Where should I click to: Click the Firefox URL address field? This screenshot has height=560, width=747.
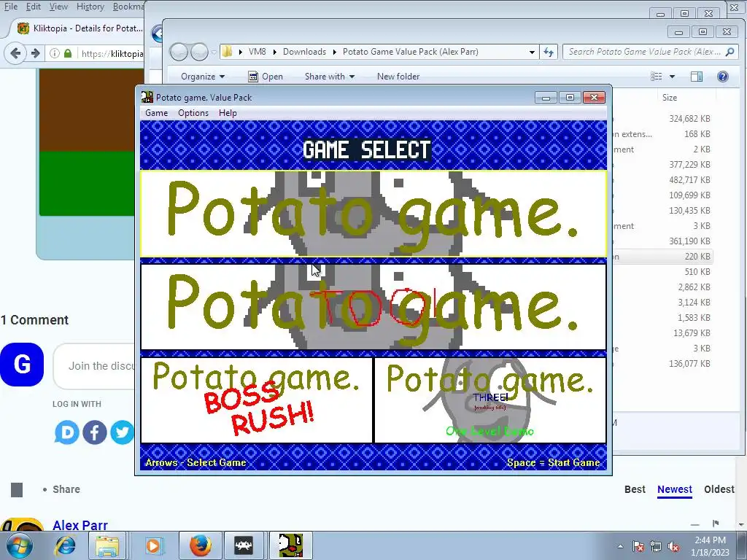[x=112, y=53]
